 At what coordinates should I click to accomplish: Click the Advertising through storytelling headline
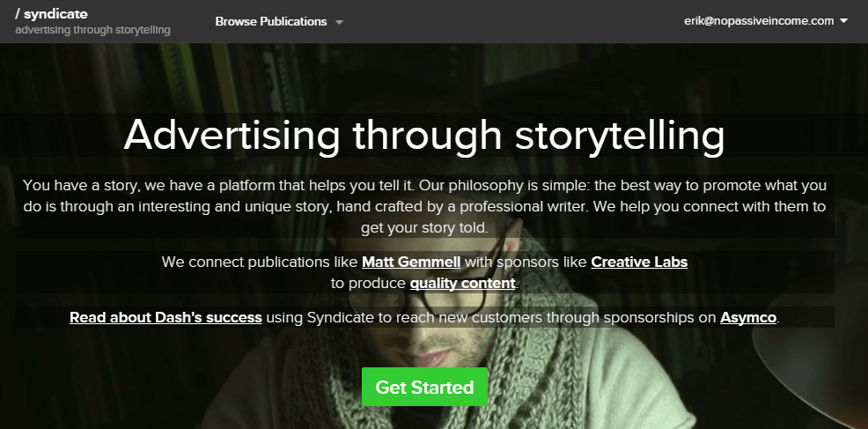tap(424, 137)
